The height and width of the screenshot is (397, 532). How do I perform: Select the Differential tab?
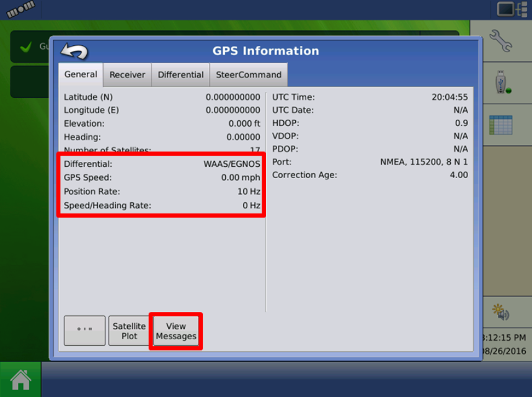pyautogui.click(x=180, y=75)
